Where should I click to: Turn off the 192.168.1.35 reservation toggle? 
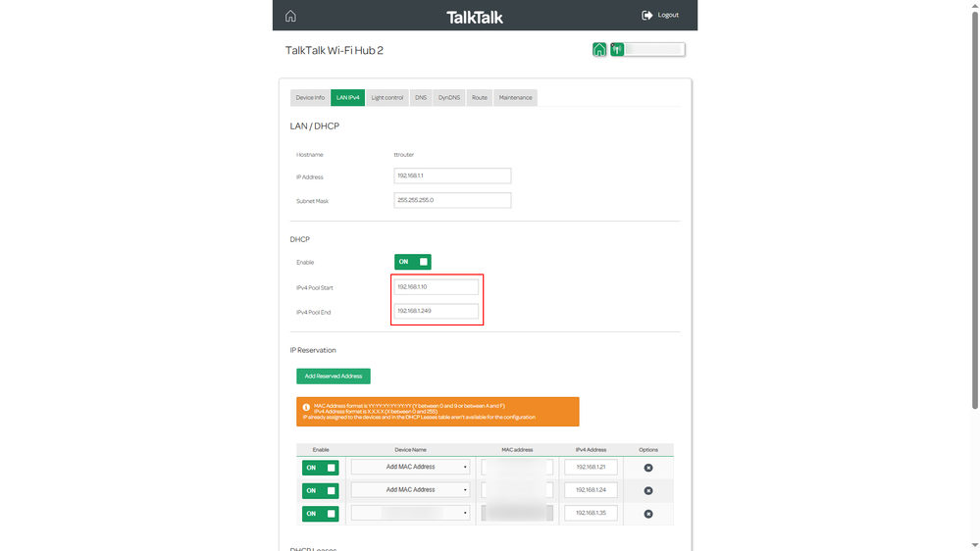(320, 514)
